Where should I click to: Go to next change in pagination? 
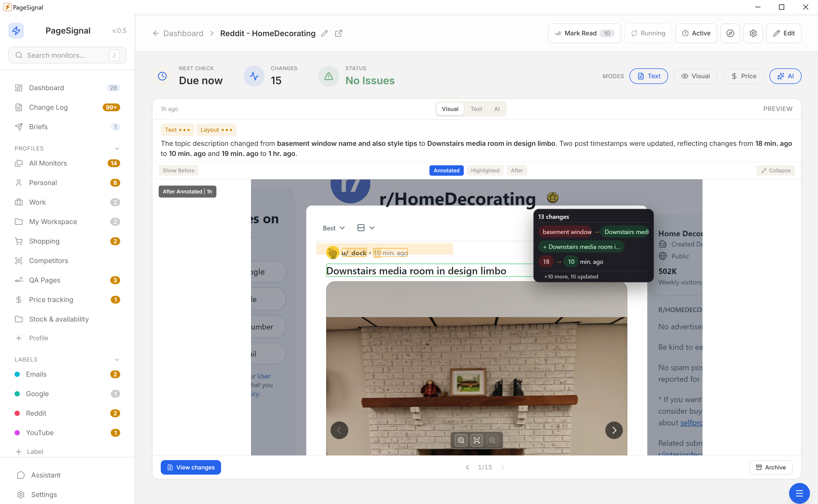coord(502,467)
